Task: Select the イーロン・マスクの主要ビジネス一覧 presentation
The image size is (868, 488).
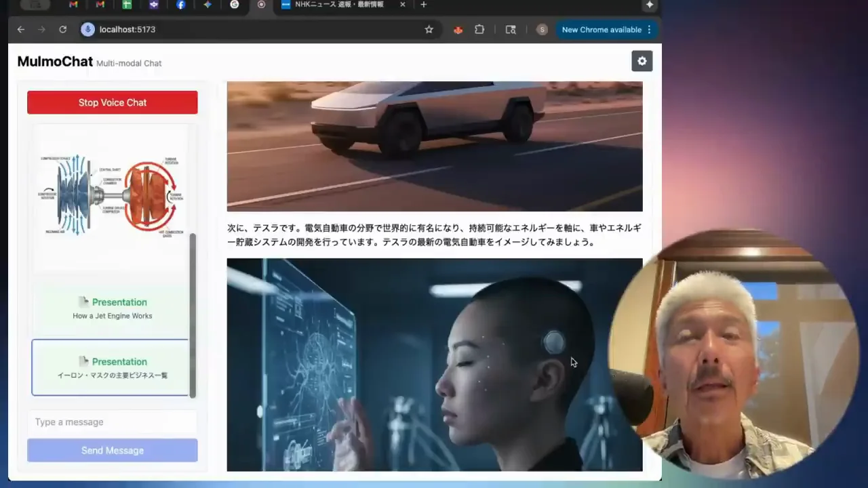Action: point(110,367)
